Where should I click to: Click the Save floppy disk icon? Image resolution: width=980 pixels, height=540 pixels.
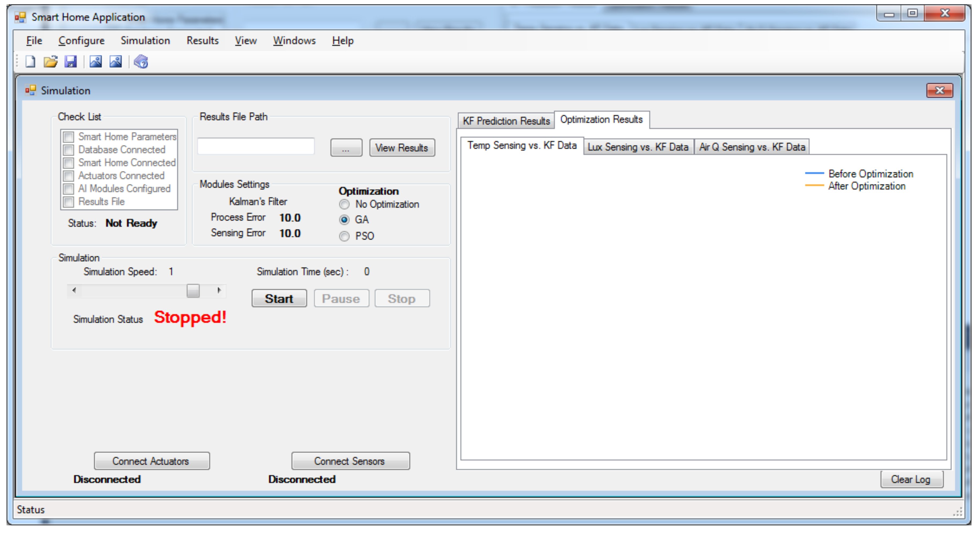[71, 62]
